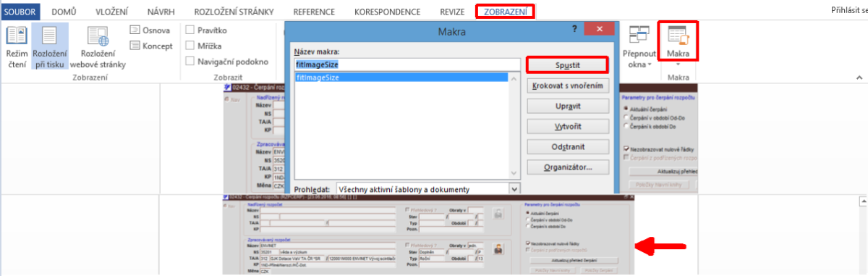
Task: Select Čerpání k období Do in upper image
Action: [626, 125]
